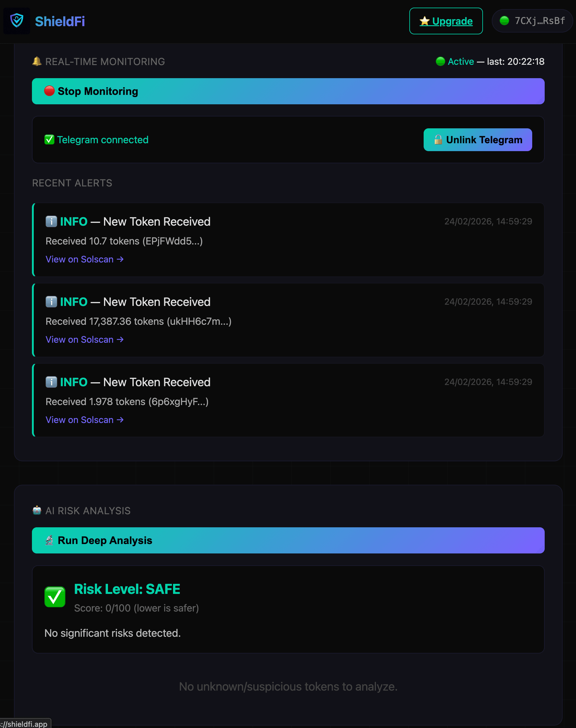Click the microscope icon on Run Deep Analysis
Image resolution: width=576 pixels, height=728 pixels.
coord(49,540)
